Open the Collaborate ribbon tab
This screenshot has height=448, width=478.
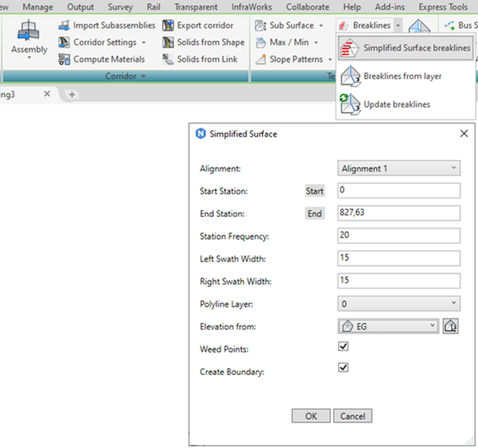308,7
